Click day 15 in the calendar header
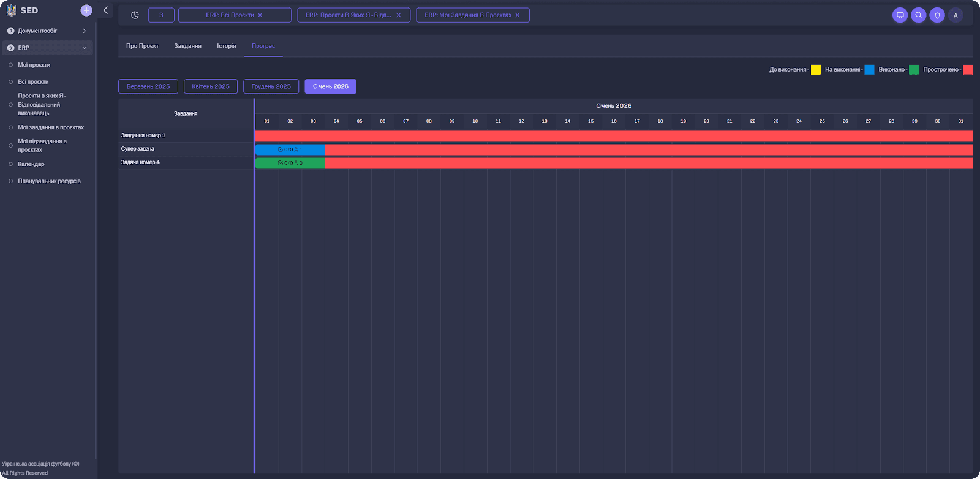Viewport: 980px width, 479px height. [590, 121]
